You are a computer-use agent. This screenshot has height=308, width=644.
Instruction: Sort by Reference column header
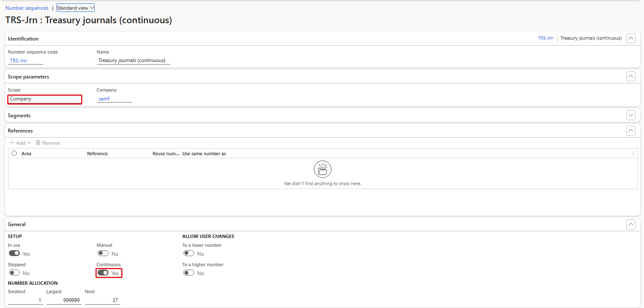97,154
